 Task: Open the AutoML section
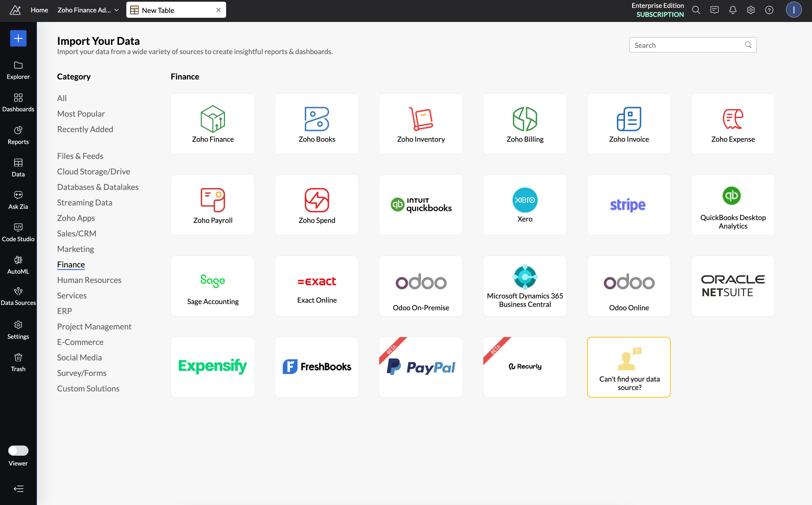click(x=18, y=265)
